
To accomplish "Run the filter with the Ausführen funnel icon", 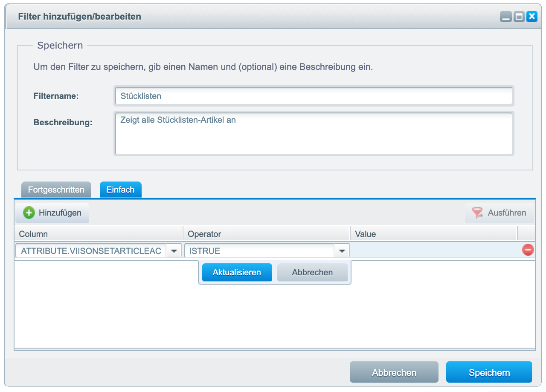I will tap(477, 213).
